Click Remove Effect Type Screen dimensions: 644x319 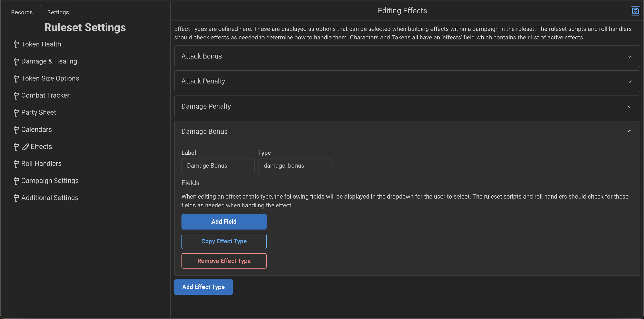pos(224,261)
